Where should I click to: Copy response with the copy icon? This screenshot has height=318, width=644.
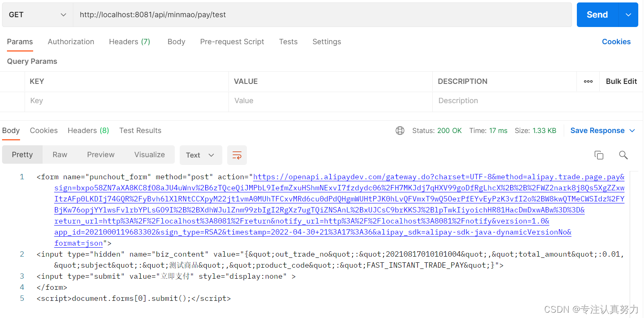point(599,155)
